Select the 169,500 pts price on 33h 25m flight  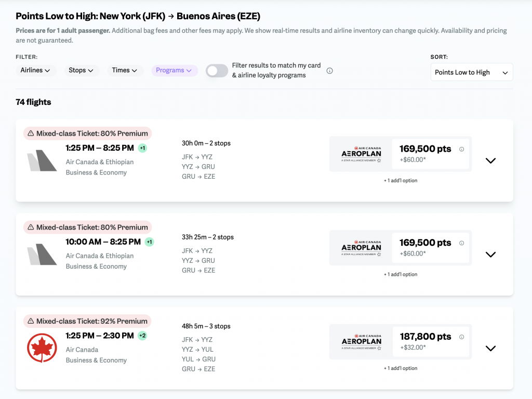(430, 248)
